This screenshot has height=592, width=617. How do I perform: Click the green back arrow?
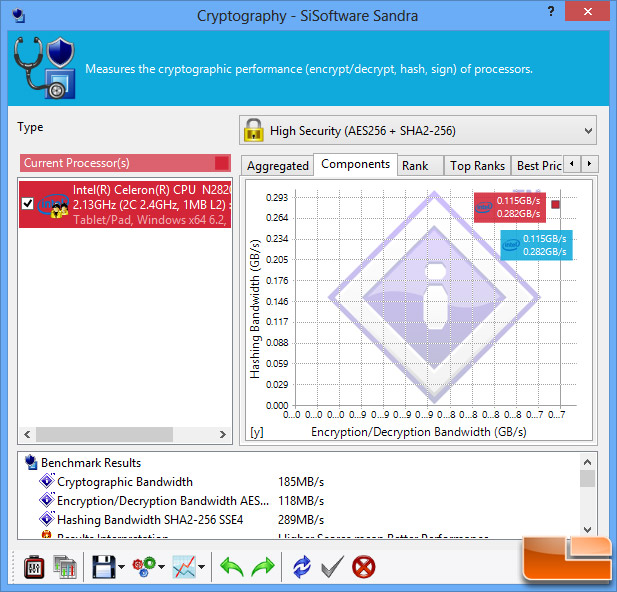pyautogui.click(x=232, y=567)
